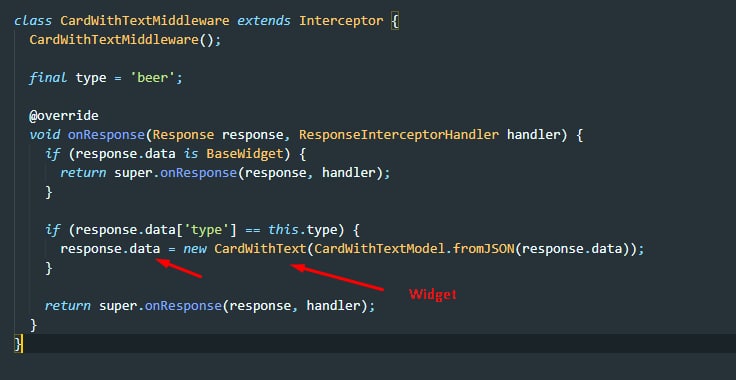The height and width of the screenshot is (380, 736).
Task: Click the 'is' keyword before BaseWidget
Action: [191, 154]
